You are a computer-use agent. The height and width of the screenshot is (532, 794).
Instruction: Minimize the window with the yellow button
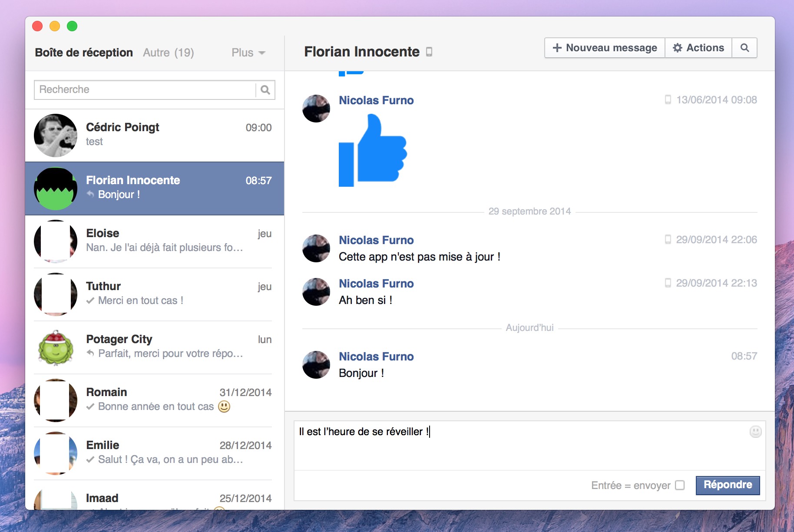55,26
